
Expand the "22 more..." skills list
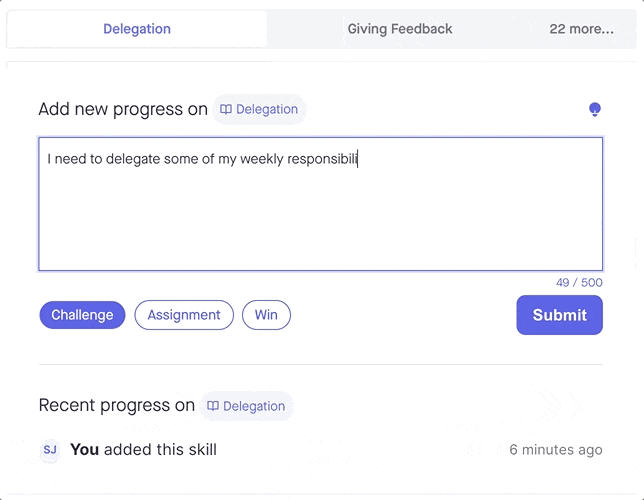(x=581, y=29)
